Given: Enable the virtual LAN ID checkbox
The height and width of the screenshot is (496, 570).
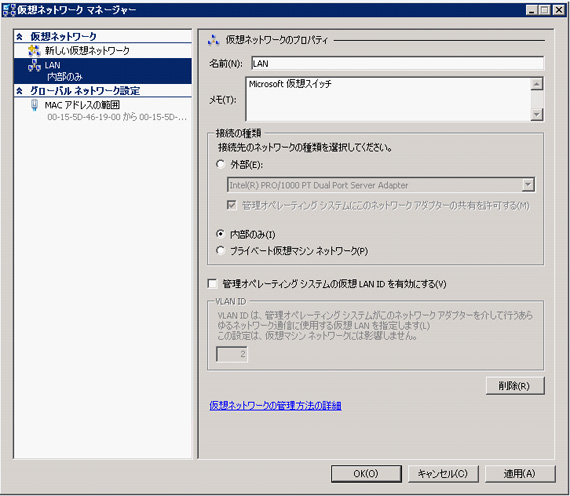Looking at the screenshot, I should coord(212,283).
